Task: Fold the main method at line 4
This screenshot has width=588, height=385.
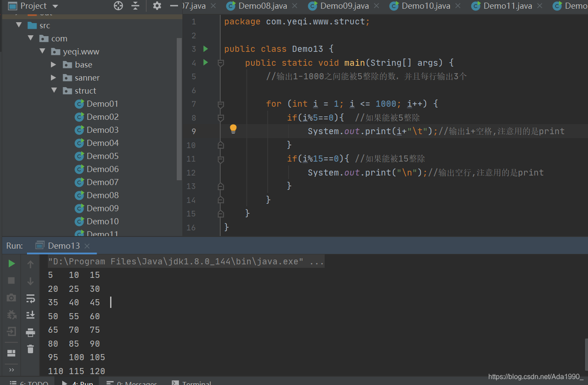Action: 221,63
